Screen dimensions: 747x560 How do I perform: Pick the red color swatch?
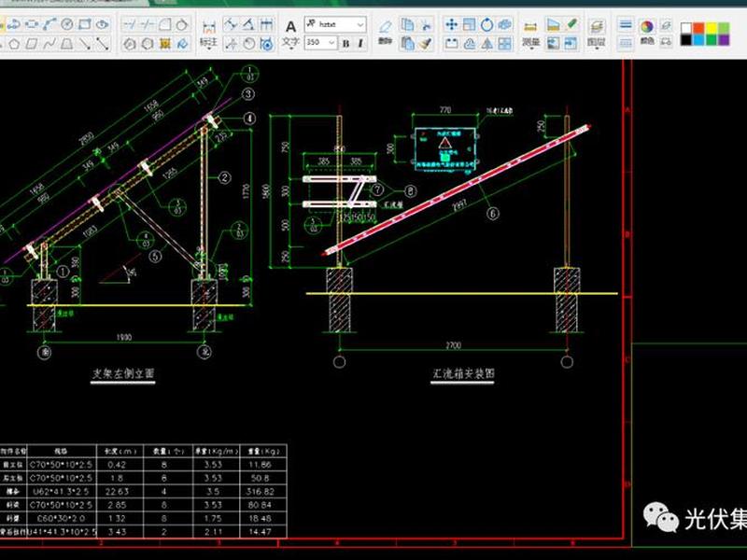(698, 28)
